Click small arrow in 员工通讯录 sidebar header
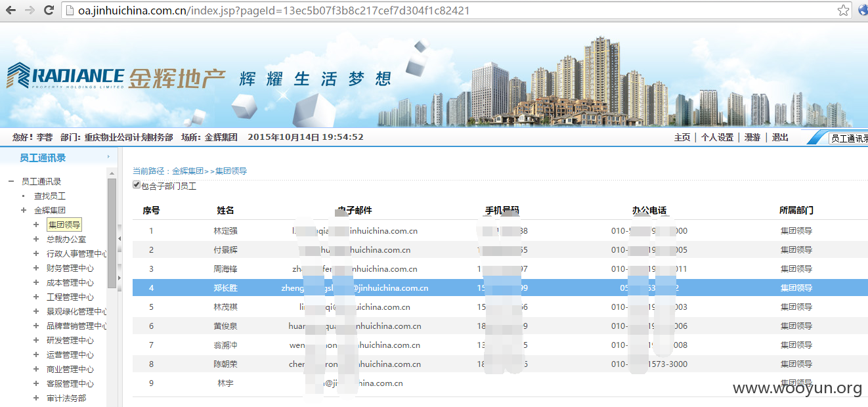This screenshot has width=868, height=407. [x=108, y=157]
